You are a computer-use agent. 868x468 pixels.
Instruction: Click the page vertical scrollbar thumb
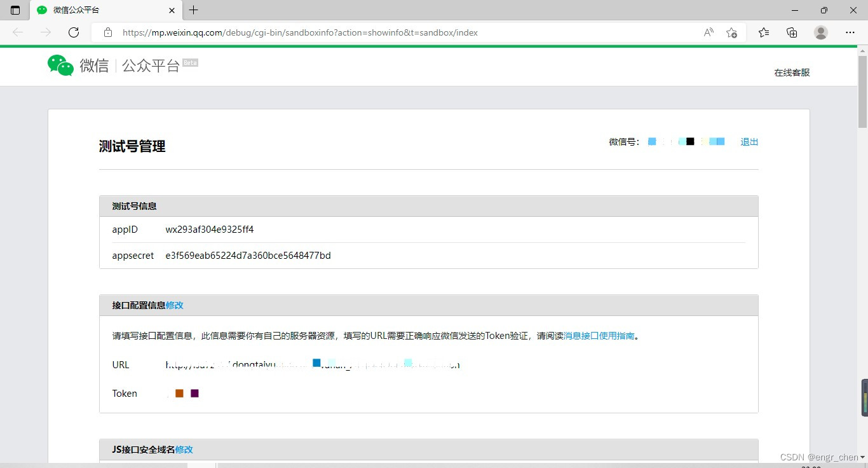862,91
